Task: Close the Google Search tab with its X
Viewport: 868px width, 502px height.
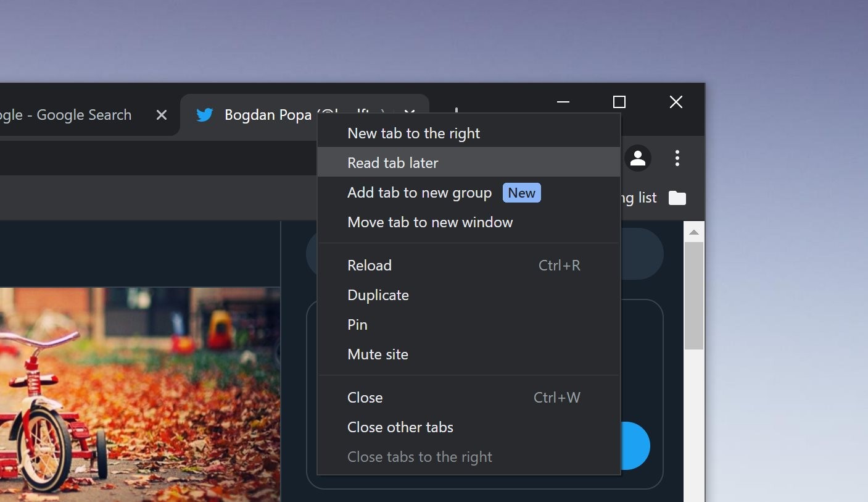Action: 161,115
